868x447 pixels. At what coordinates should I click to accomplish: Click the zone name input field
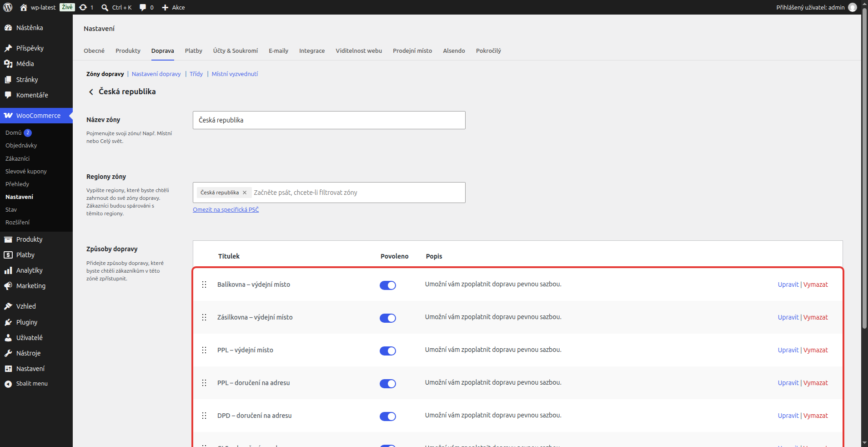coord(329,120)
